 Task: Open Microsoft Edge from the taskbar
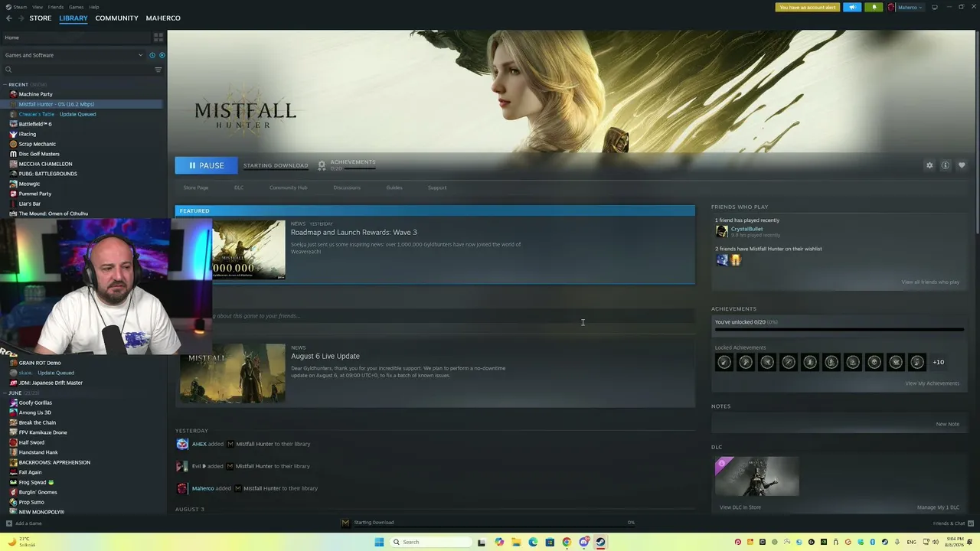click(533, 542)
